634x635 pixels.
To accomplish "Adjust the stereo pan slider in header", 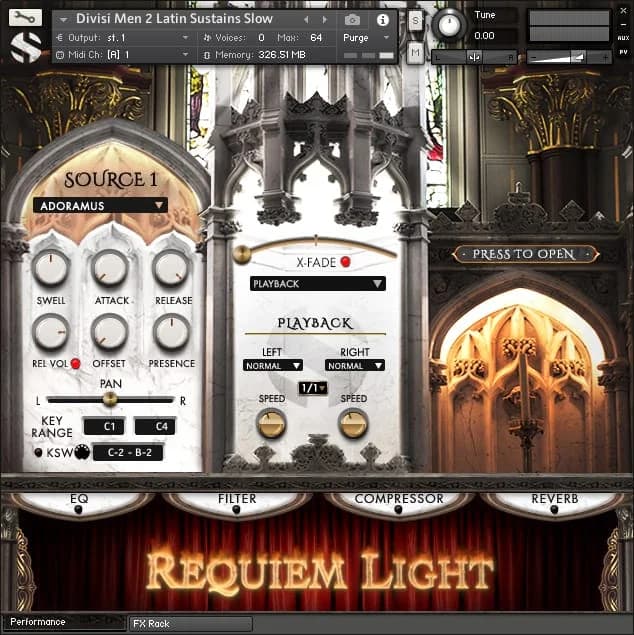I will tap(474, 58).
